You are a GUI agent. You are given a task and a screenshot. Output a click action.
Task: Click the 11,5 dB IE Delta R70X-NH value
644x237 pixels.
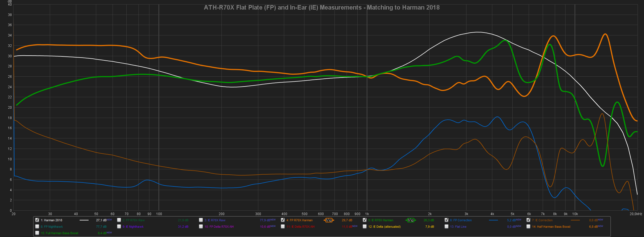click(x=347, y=227)
